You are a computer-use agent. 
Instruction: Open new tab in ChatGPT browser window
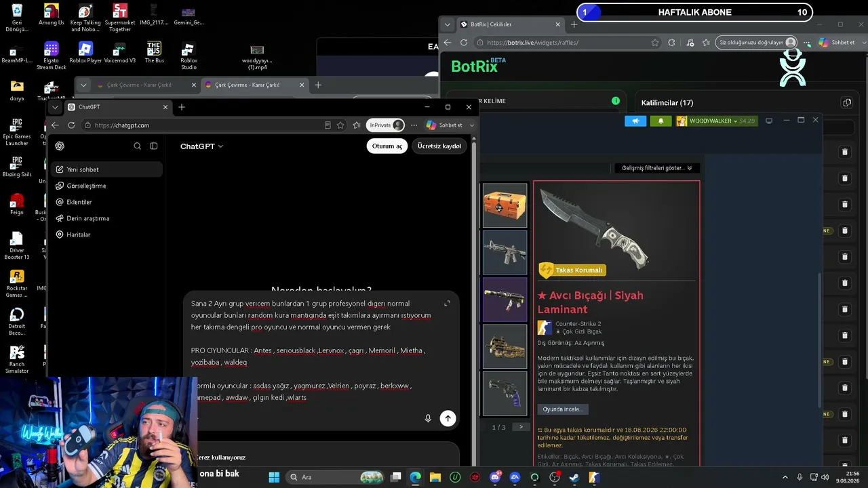[181, 107]
